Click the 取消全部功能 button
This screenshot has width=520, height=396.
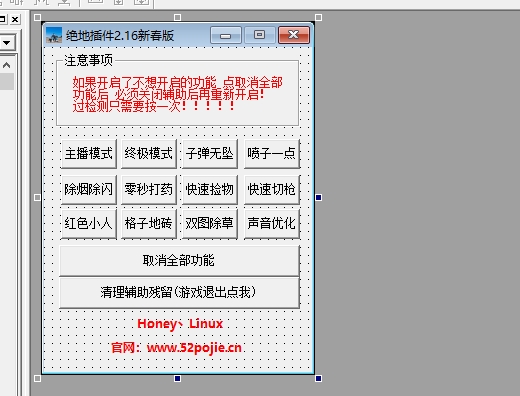coord(179,261)
